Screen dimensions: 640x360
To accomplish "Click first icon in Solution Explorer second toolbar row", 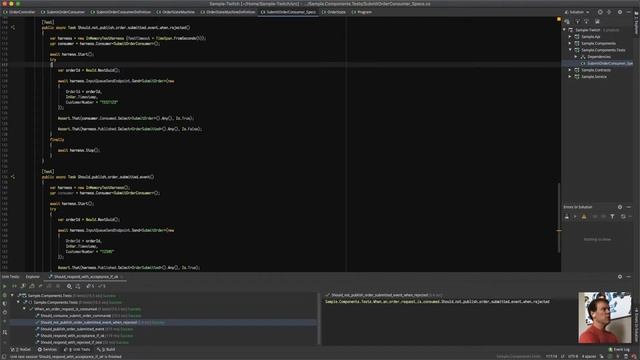I will [567, 21].
